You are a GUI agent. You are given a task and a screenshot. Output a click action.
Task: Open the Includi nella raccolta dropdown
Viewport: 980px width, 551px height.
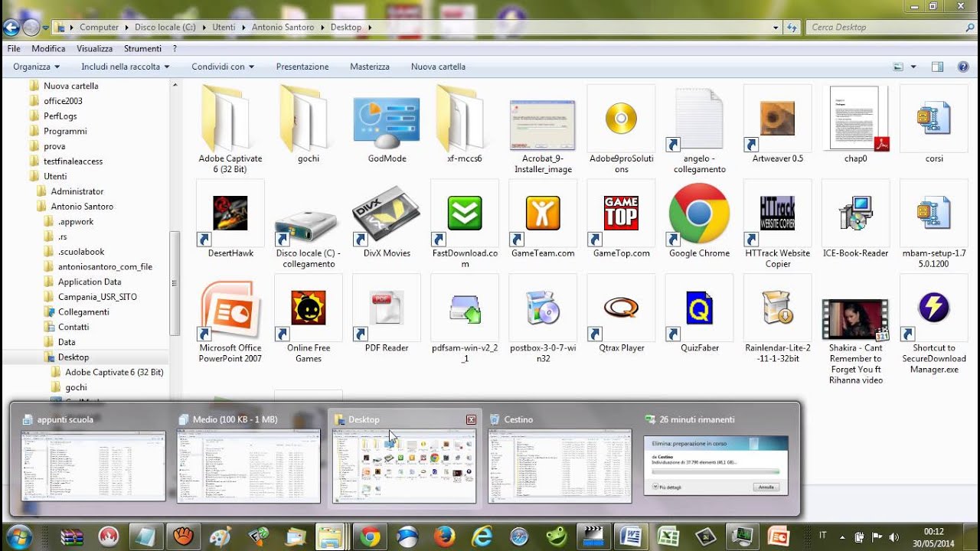point(126,67)
